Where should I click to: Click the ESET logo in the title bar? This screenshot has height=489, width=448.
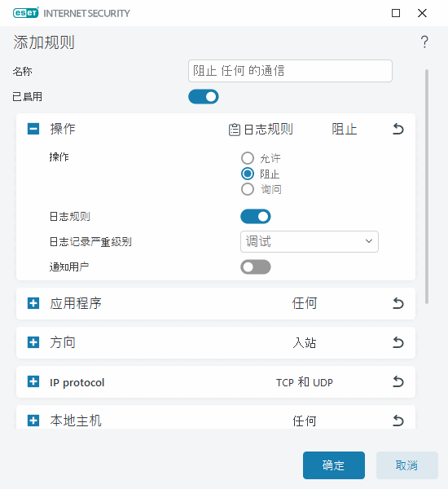[x=26, y=13]
